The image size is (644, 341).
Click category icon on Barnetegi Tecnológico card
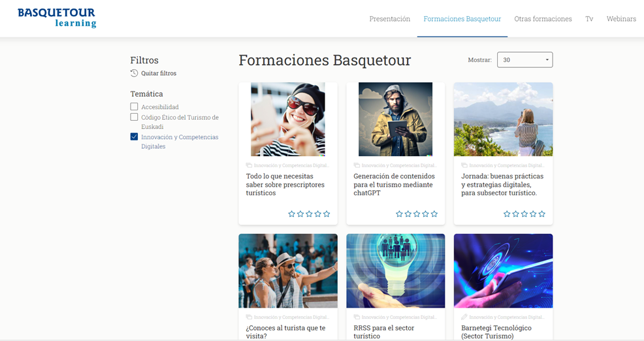click(x=464, y=317)
